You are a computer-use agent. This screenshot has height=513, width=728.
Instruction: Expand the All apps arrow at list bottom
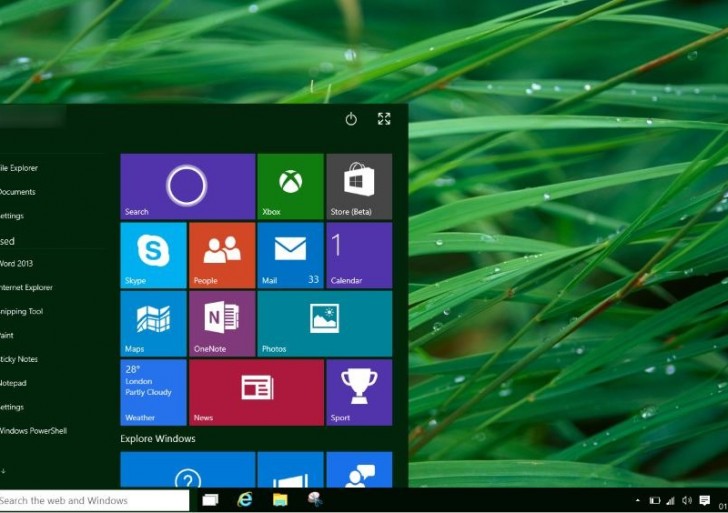(3, 471)
